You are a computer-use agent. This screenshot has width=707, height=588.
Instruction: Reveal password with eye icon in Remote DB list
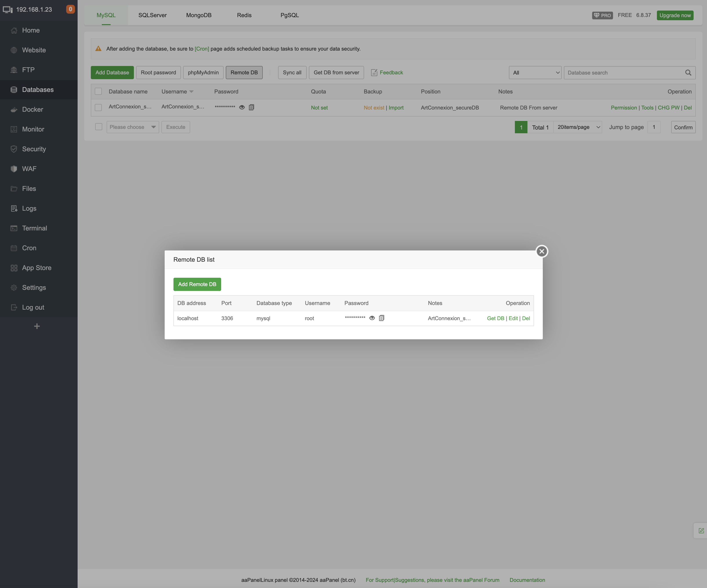point(372,318)
